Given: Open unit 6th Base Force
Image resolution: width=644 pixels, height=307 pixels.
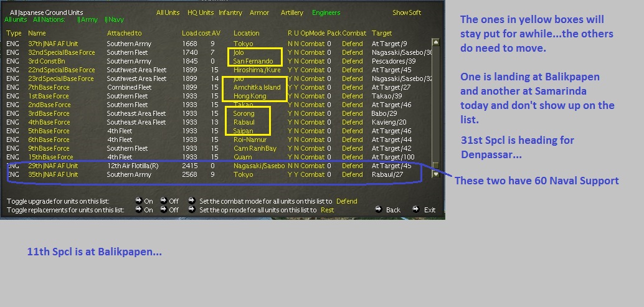Looking at the screenshot, I should coord(49,139).
